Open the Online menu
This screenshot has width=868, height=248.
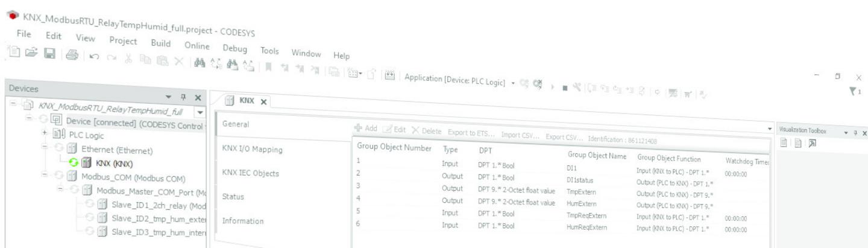197,45
